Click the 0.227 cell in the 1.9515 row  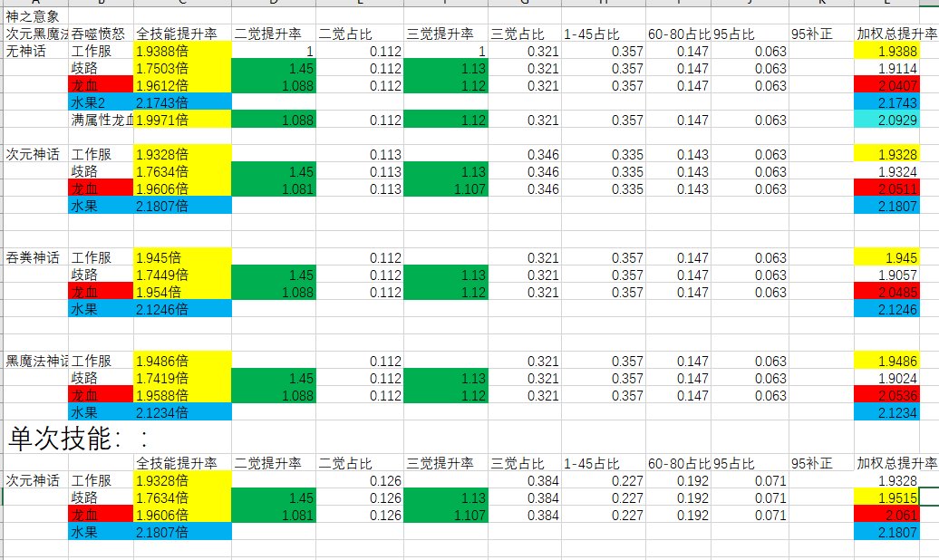[604, 497]
